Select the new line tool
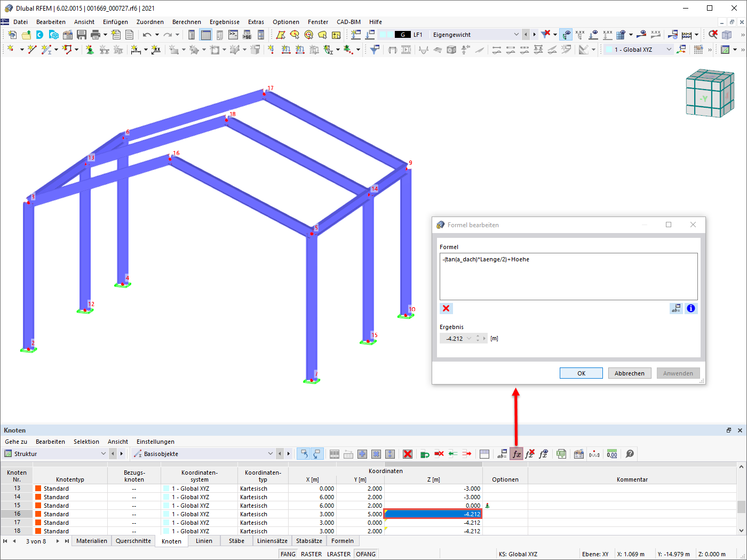Image resolution: width=747 pixels, height=560 pixels. pos(32,50)
